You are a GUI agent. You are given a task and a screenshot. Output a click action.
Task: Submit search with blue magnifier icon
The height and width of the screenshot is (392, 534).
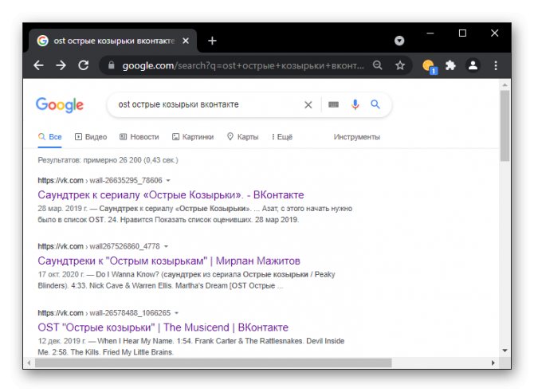point(375,104)
